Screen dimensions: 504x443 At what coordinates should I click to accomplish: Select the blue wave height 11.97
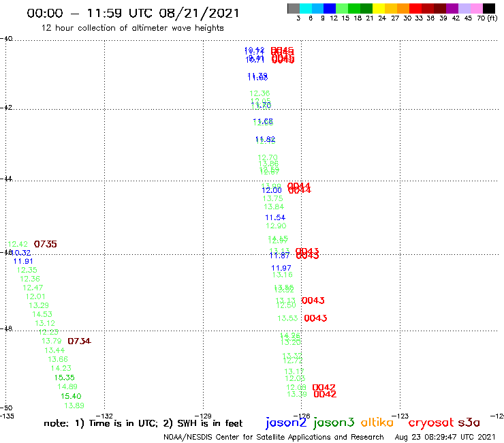(x=281, y=268)
